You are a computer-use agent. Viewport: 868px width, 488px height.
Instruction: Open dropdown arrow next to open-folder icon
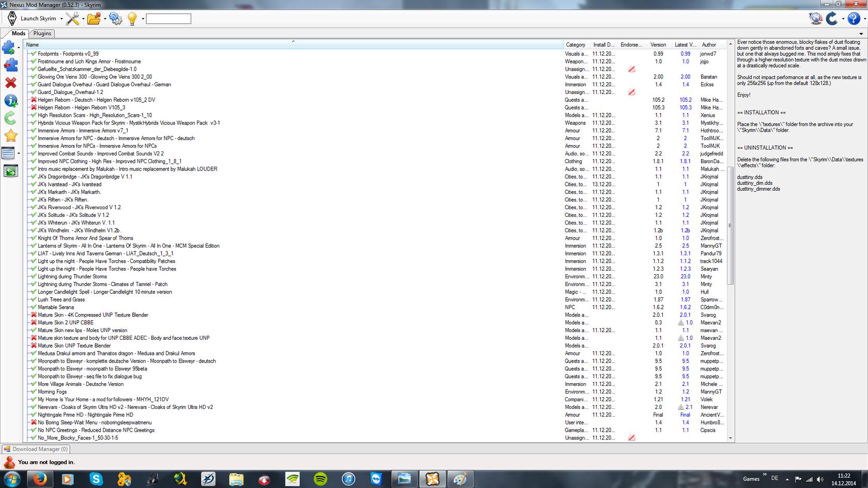105,19
